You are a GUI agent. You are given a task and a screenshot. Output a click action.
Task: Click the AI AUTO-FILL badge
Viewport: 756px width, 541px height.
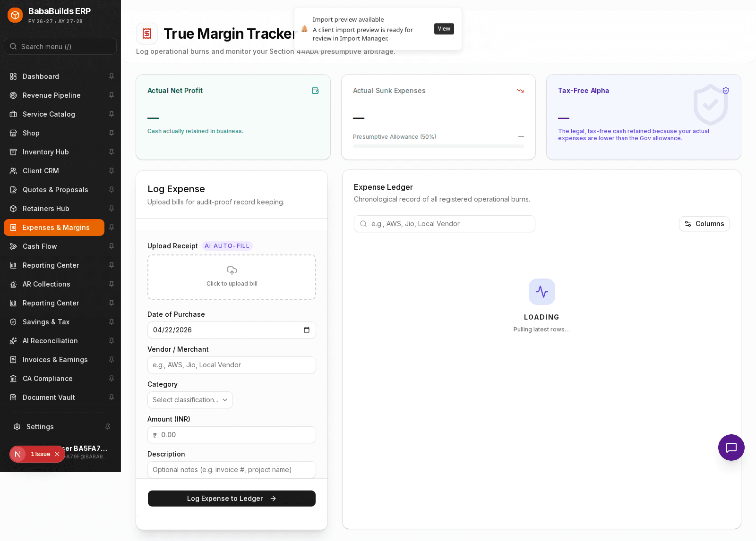[227, 246]
